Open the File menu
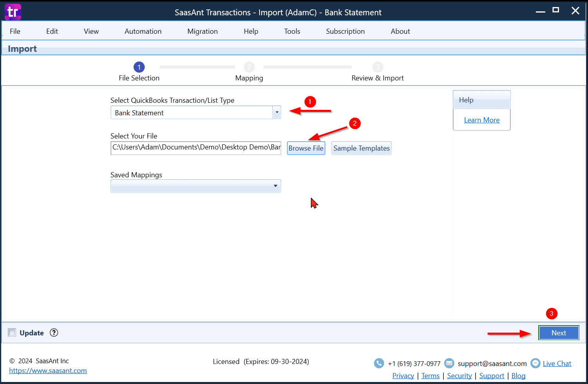 click(15, 31)
